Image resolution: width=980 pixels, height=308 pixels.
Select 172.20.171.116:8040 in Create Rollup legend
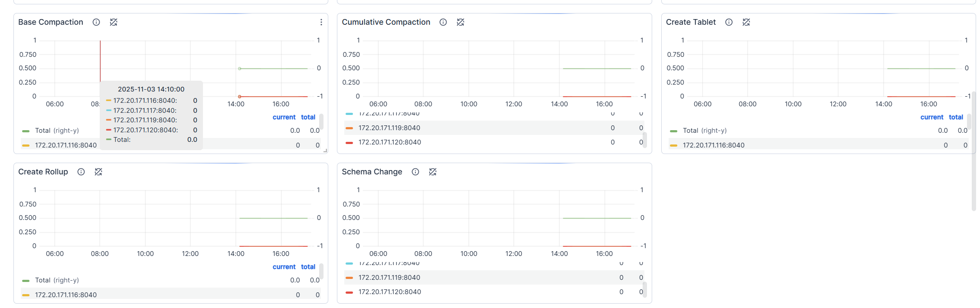(65, 295)
